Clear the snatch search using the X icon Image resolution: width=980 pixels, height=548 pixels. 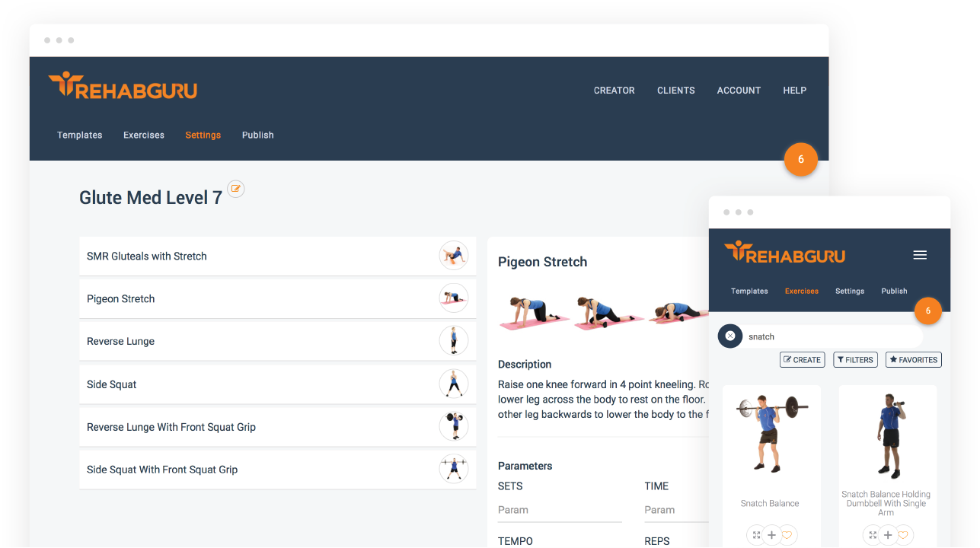tap(729, 336)
